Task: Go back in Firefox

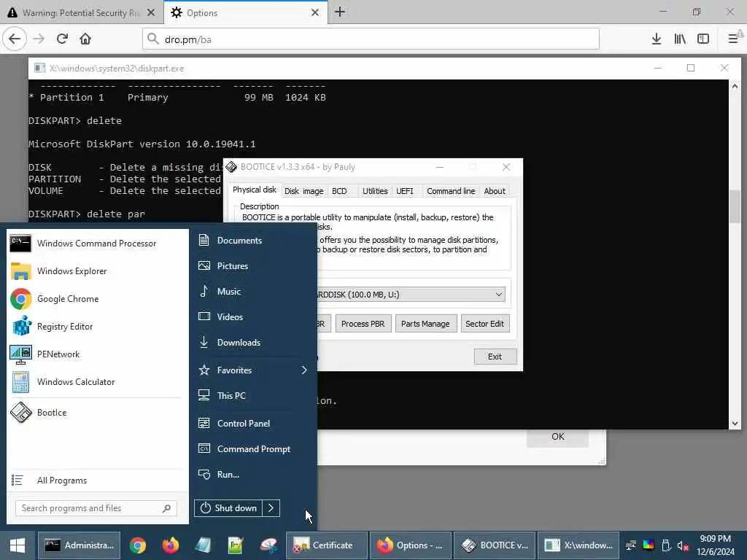Action: point(15,39)
